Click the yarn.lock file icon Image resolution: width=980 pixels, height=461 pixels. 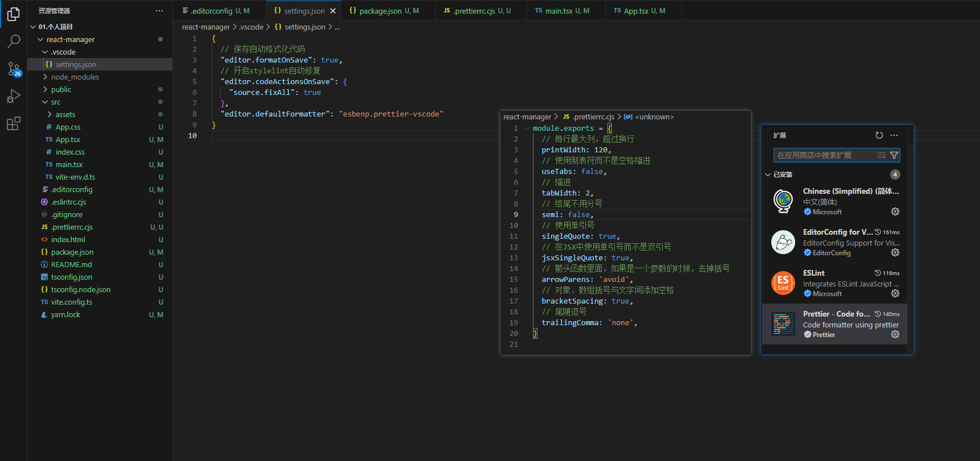(x=44, y=314)
